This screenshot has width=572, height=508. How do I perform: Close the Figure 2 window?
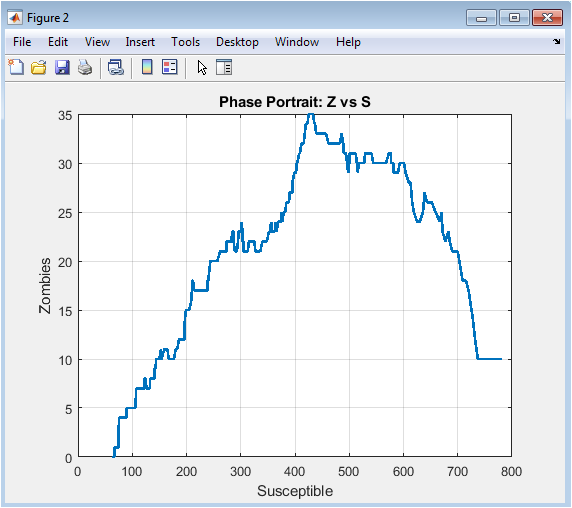point(547,18)
